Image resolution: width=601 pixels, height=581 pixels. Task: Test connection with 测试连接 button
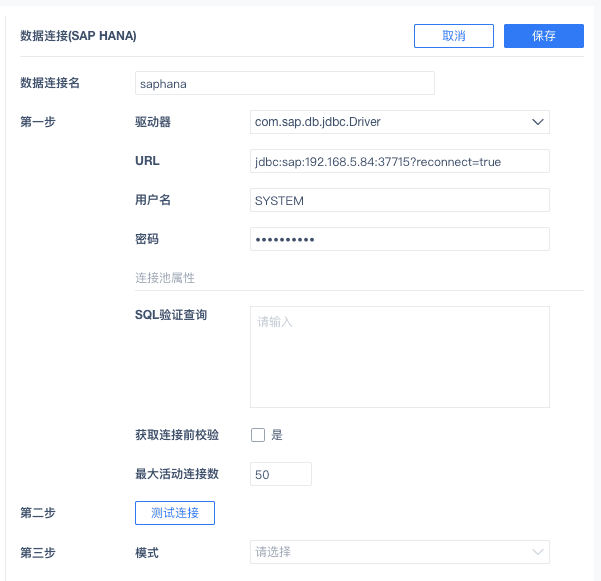point(175,513)
